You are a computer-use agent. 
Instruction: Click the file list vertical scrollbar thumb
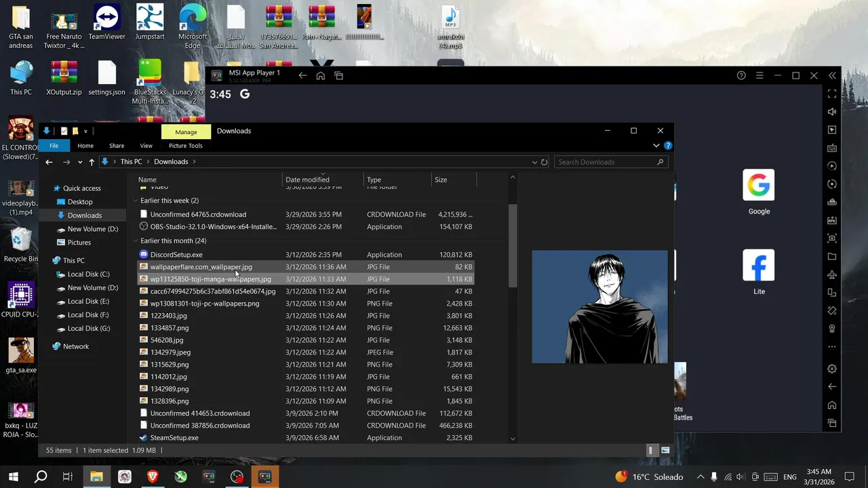[513, 245]
